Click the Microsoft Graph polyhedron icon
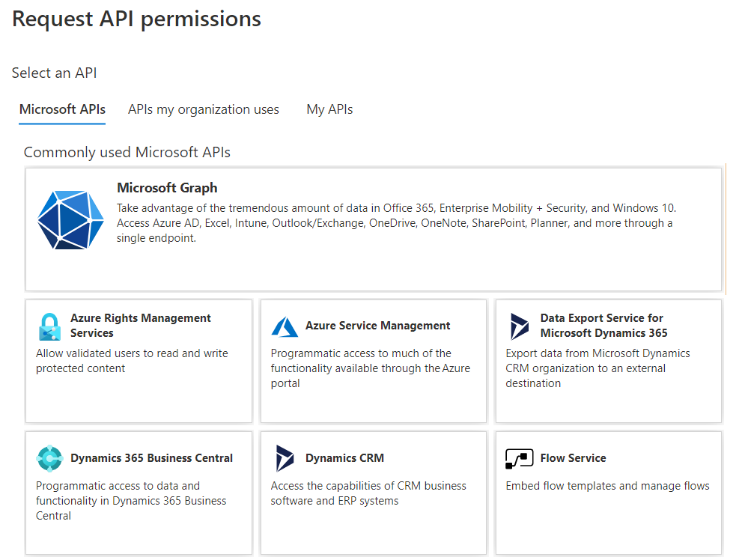Image resolution: width=742 pixels, height=560 pixels. click(70, 220)
